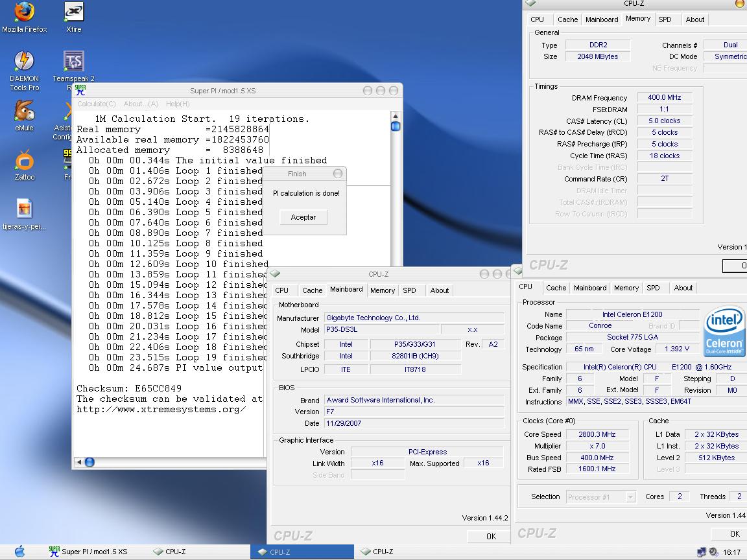Click Apple start menu icon in taskbar
The width and height of the screenshot is (747, 560).
[19, 552]
